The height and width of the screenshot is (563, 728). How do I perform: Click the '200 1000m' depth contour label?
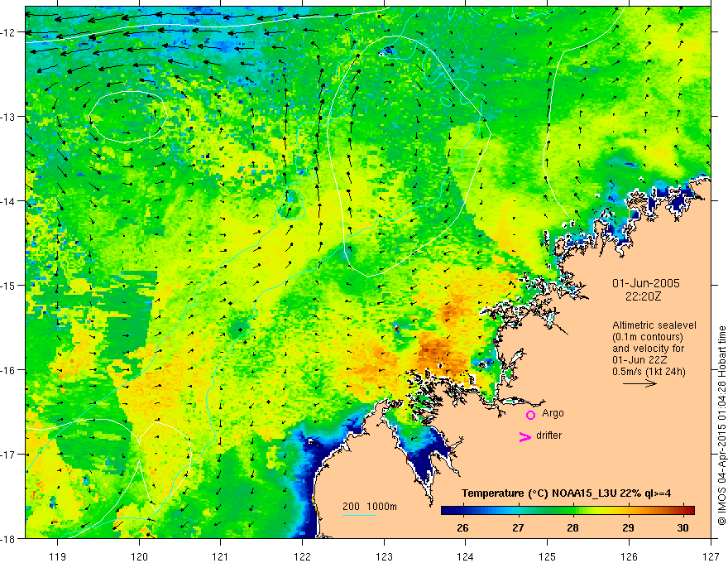370,507
